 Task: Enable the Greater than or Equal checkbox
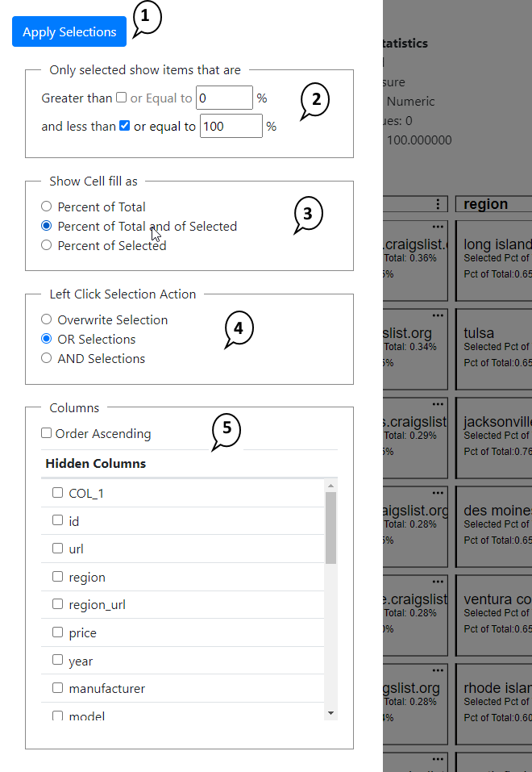(122, 98)
